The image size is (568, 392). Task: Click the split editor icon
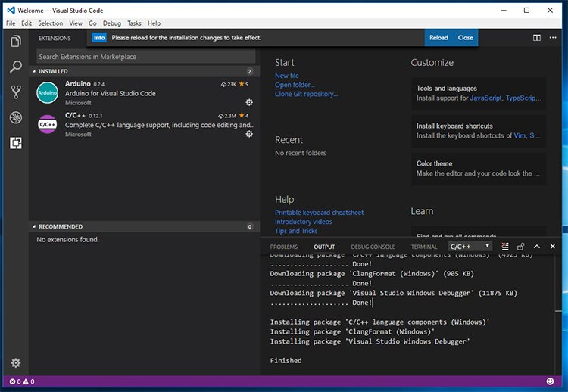pos(537,38)
